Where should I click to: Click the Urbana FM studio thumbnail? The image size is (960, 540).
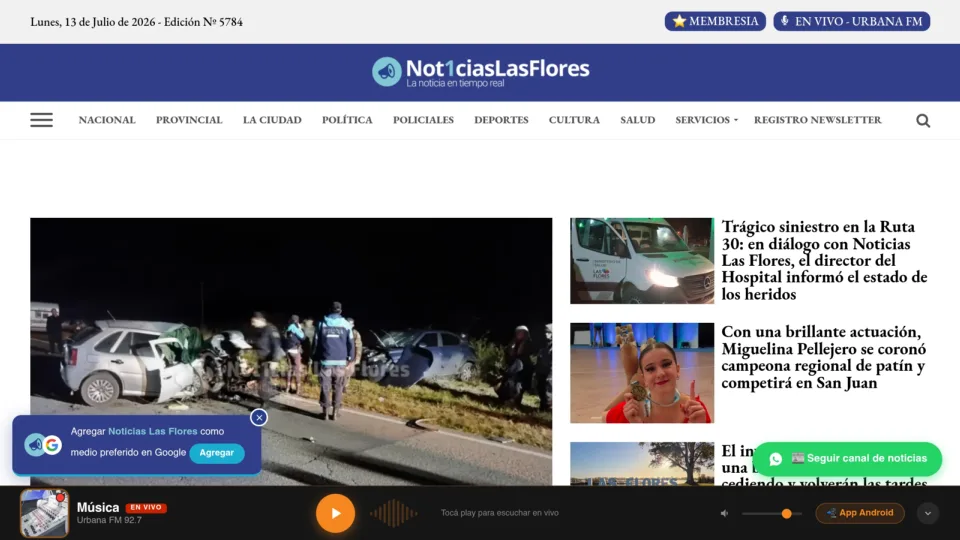coord(44,513)
